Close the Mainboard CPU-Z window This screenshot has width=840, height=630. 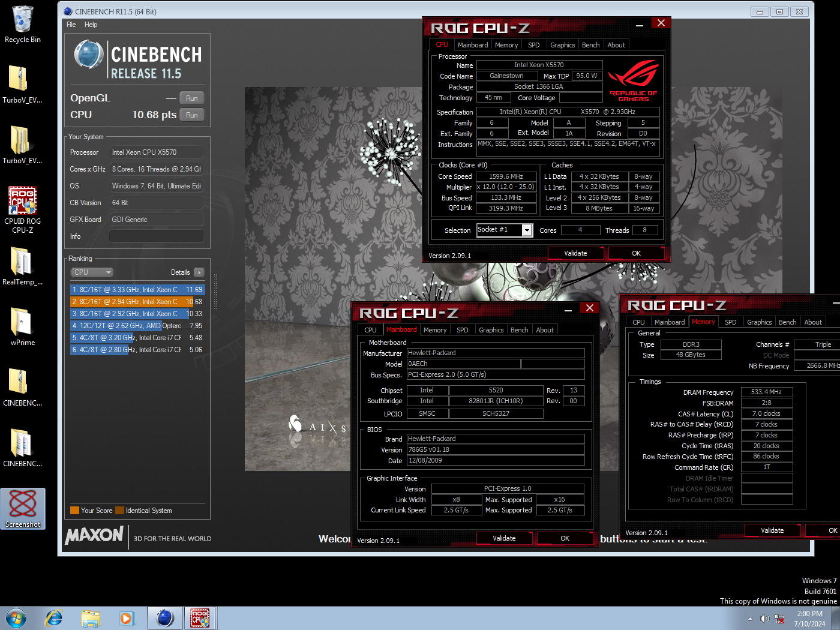[x=590, y=308]
